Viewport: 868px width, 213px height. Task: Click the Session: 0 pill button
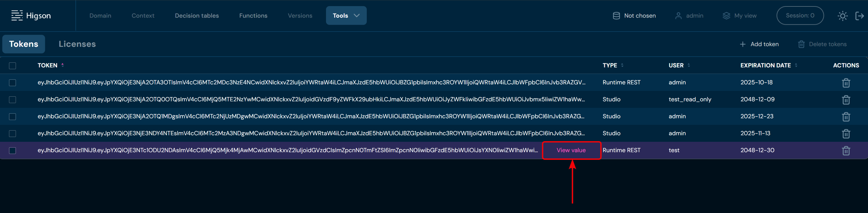click(x=800, y=16)
